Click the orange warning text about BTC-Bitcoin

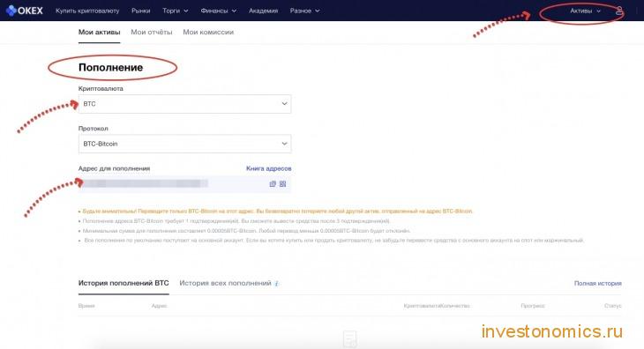(277, 212)
